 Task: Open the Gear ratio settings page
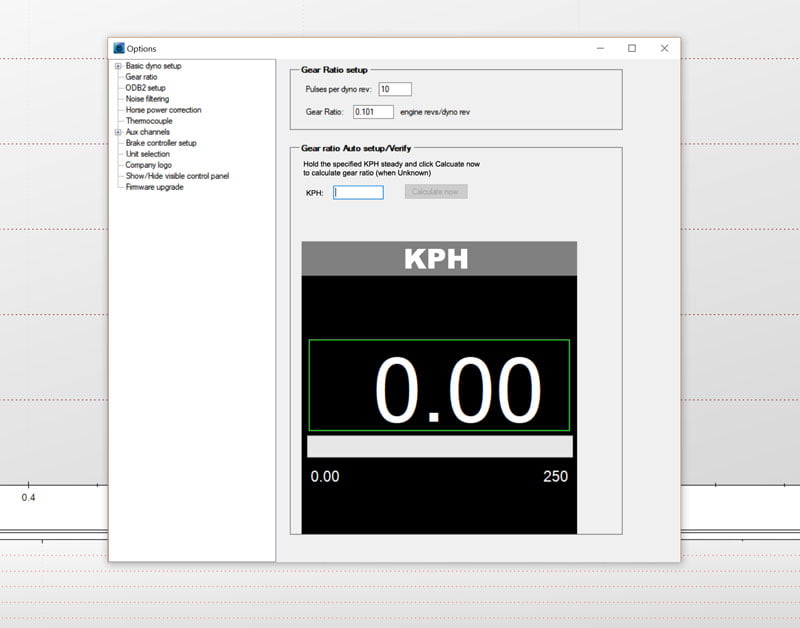click(x=141, y=77)
